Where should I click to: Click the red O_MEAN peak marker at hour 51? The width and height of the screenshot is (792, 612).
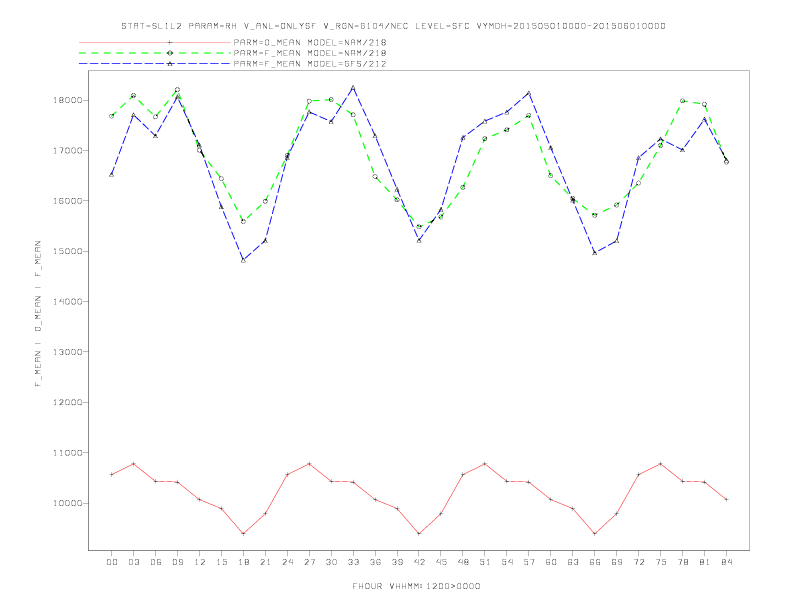point(485,464)
